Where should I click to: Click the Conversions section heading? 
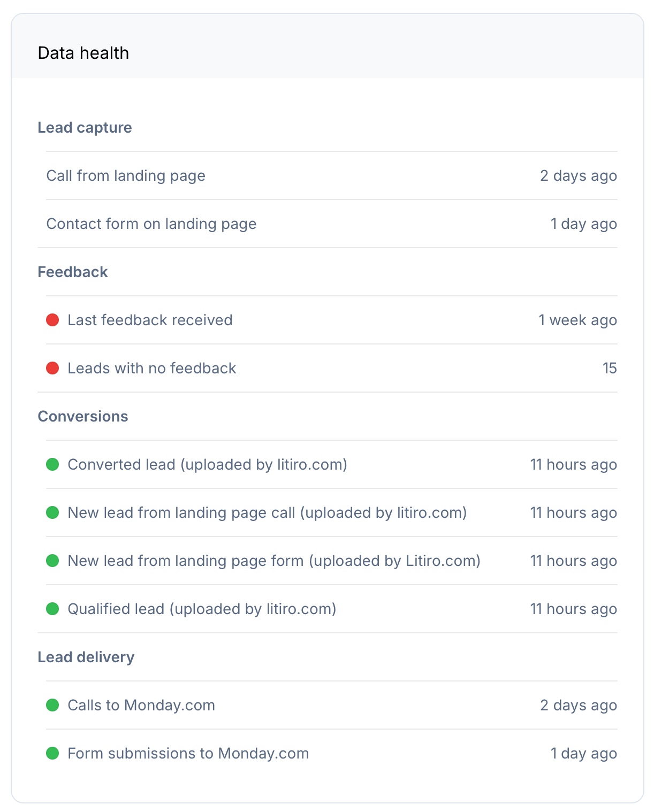[83, 416]
